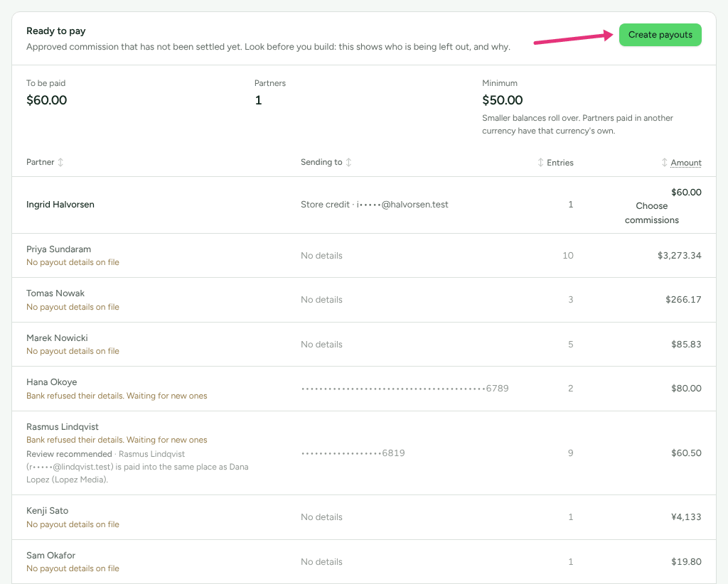The width and height of the screenshot is (728, 584).
Task: Click the Sending to column header
Action: coord(321,163)
